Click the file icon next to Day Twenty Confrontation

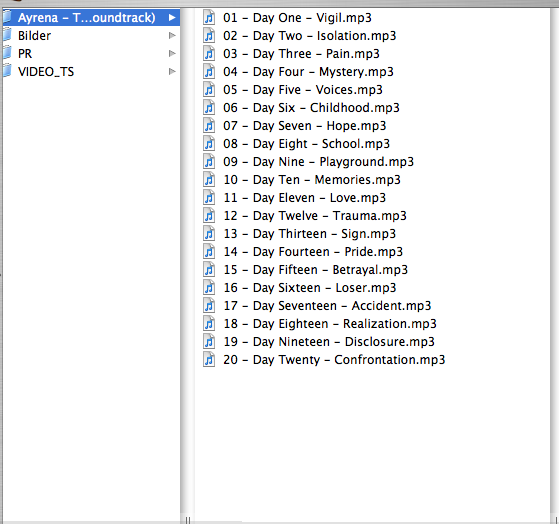209,359
